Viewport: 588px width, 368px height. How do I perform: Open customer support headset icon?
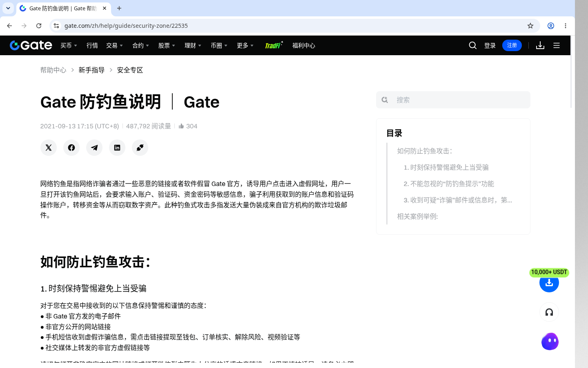549,312
